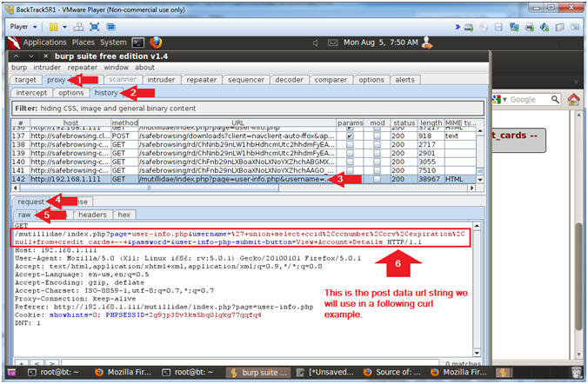Click the mail envelope icon in top panel
The image size is (588, 384).
click(x=332, y=43)
